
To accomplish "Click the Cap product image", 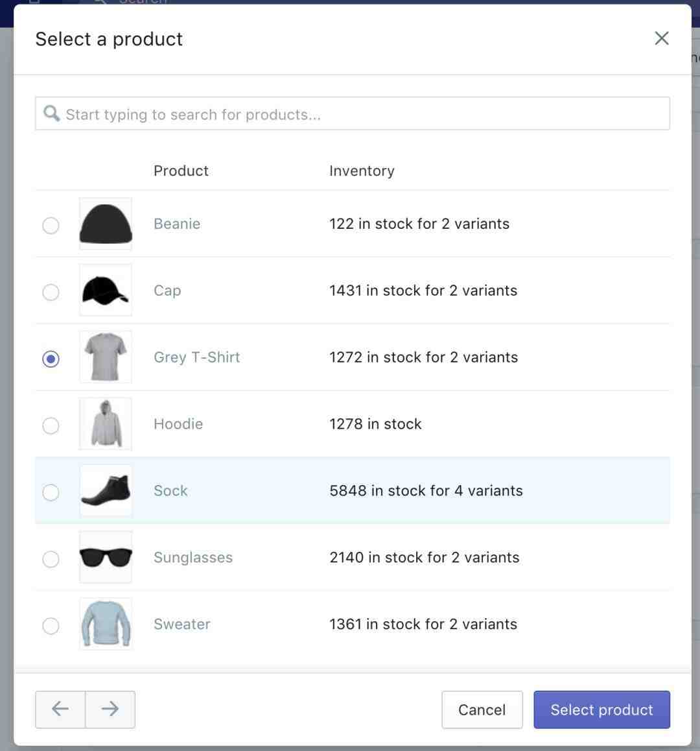I will 106,291.
